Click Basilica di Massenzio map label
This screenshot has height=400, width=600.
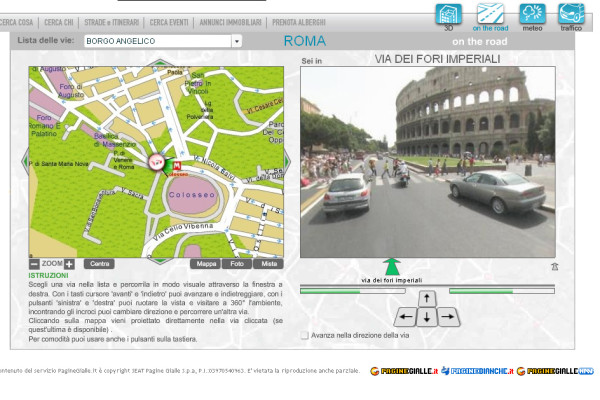click(x=114, y=140)
